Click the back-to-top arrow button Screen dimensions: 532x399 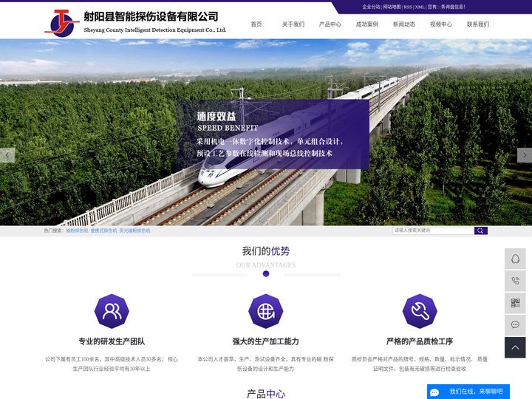point(515,347)
